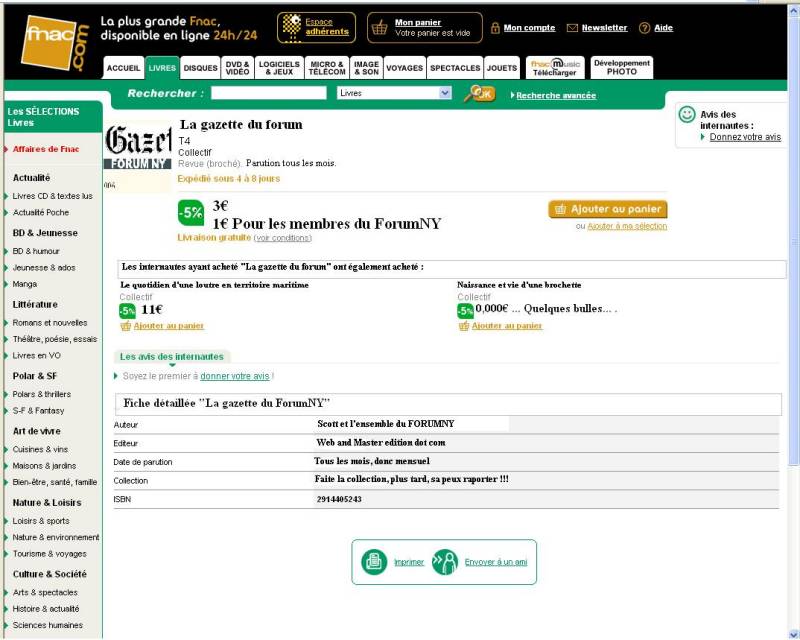800x640 pixels.
Task: Click basket icon under Le quotidien d'une loutre
Action: [126, 326]
